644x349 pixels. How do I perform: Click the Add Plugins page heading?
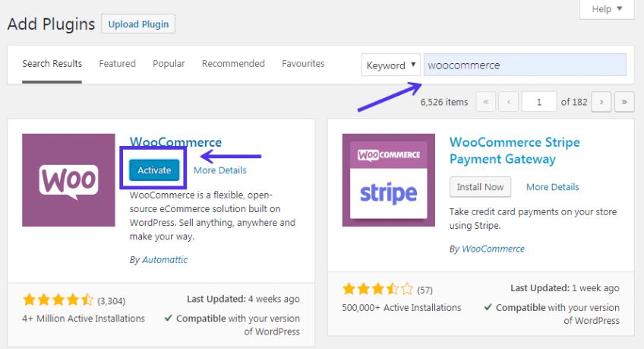[51, 24]
